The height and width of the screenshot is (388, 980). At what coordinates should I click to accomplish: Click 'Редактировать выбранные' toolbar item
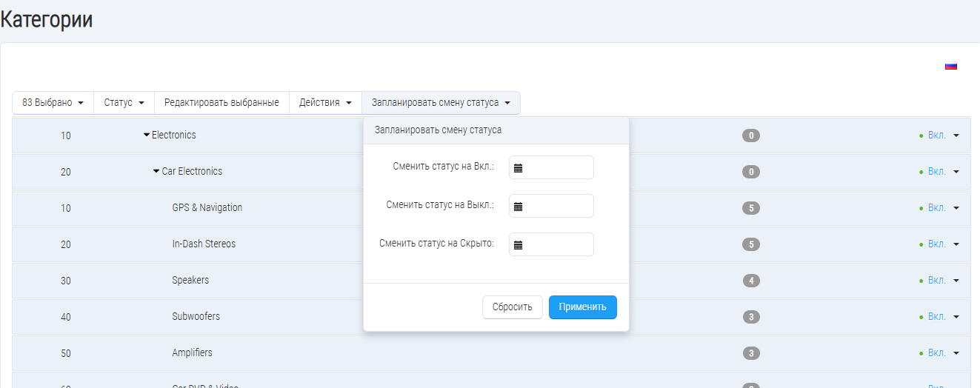[x=221, y=103]
